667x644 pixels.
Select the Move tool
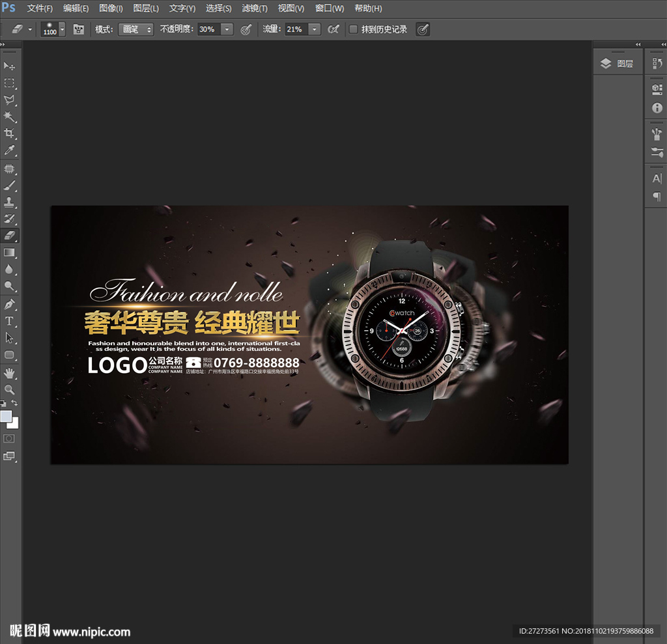pyautogui.click(x=9, y=66)
